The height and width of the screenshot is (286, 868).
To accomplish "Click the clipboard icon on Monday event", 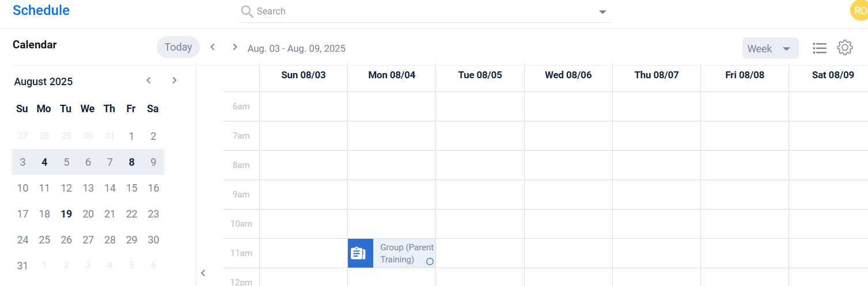I will (x=358, y=253).
